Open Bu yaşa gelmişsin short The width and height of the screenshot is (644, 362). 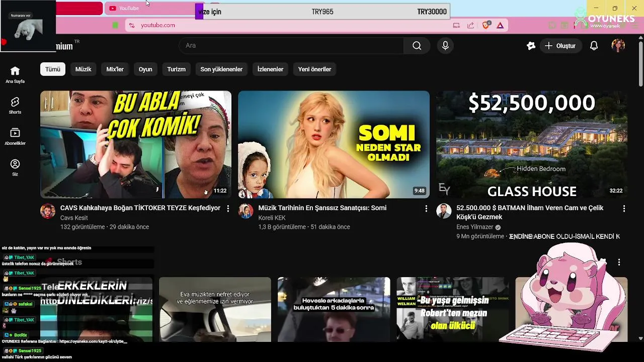tap(452, 310)
